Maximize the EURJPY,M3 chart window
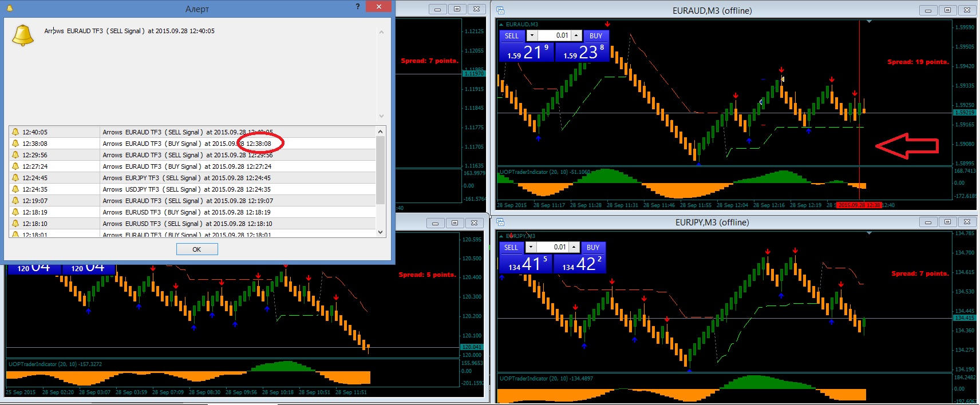The width and height of the screenshot is (980, 405). 947,221
